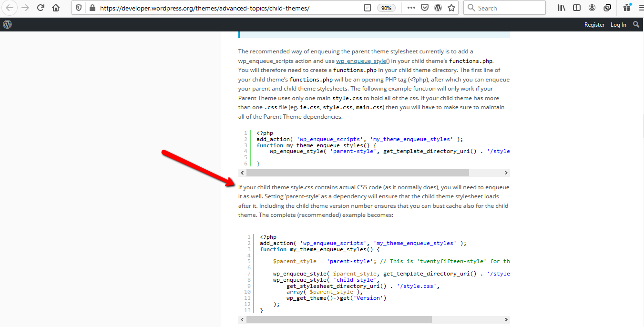This screenshot has width=644, height=327.
Task: Click the array( $parent_style ) code line
Action: click(x=325, y=292)
